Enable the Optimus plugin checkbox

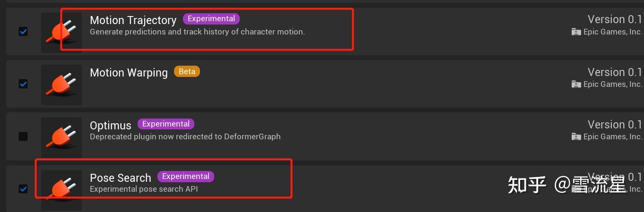[x=23, y=136]
